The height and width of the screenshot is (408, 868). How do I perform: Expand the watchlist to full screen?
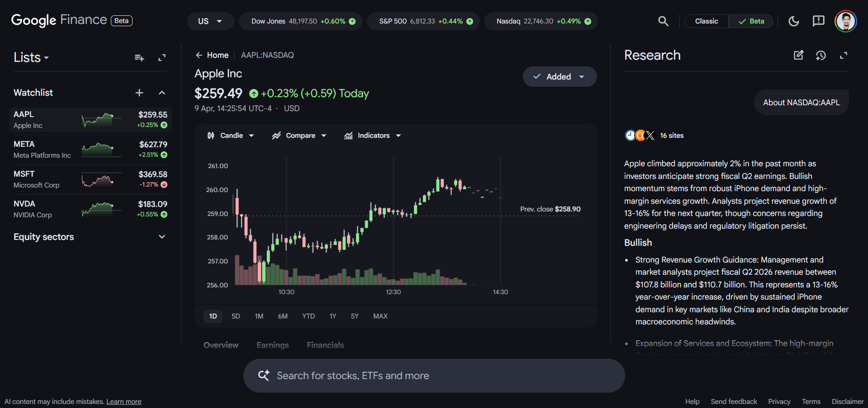[x=161, y=58]
